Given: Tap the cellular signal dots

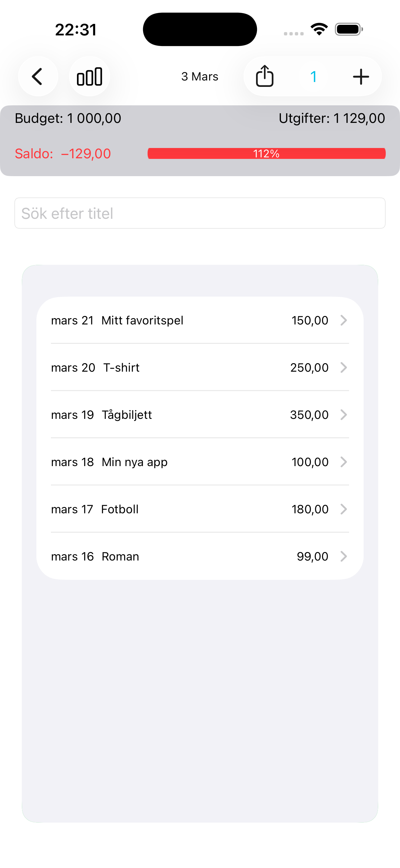Looking at the screenshot, I should pyautogui.click(x=293, y=33).
